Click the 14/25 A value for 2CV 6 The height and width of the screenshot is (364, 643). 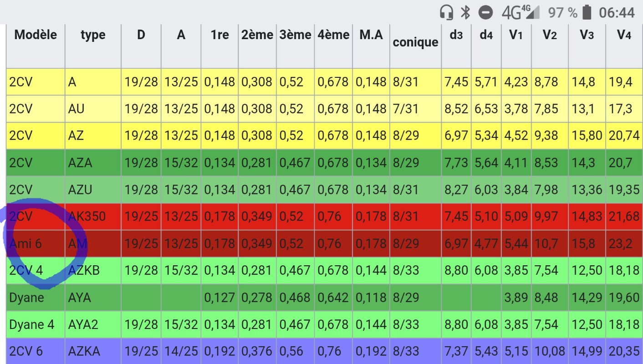(181, 351)
